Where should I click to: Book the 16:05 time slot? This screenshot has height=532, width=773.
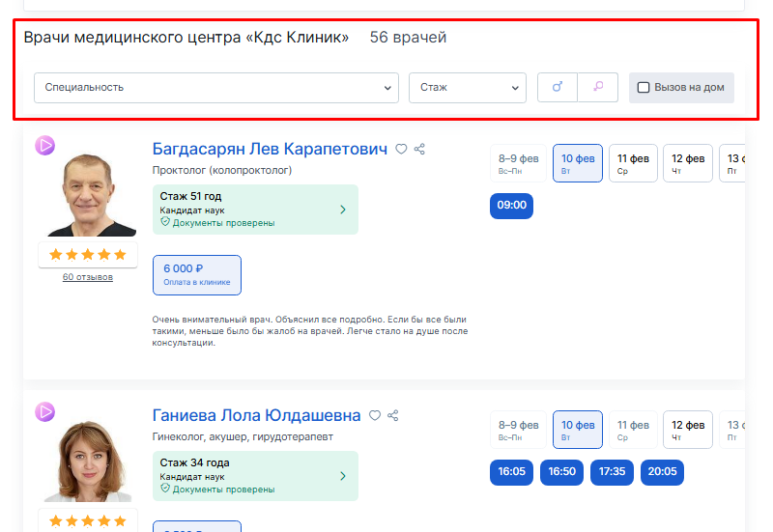pos(512,472)
